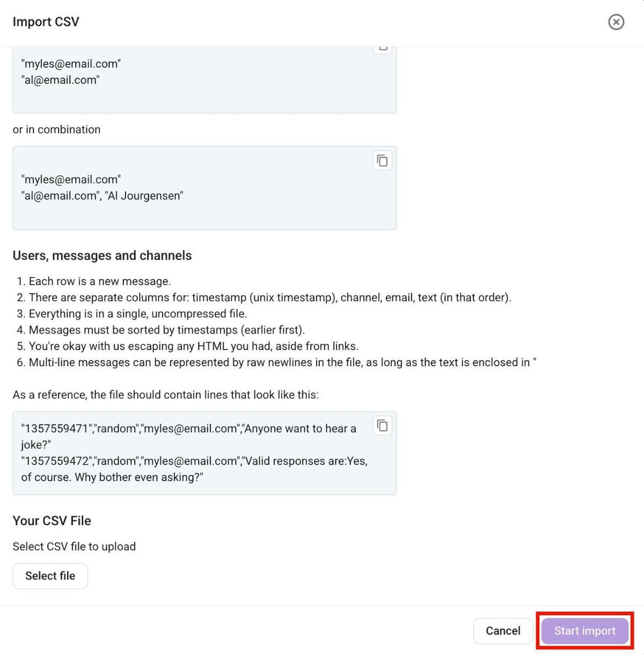Image resolution: width=644 pixels, height=654 pixels.
Task: Click the "Users, messages and channels" heading
Action: [102, 256]
